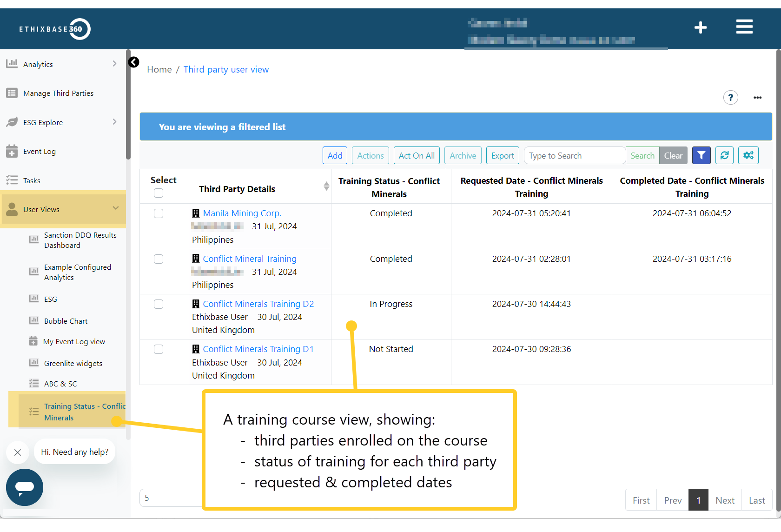Open the help question mark icon
This screenshot has width=781, height=532.
click(x=730, y=98)
